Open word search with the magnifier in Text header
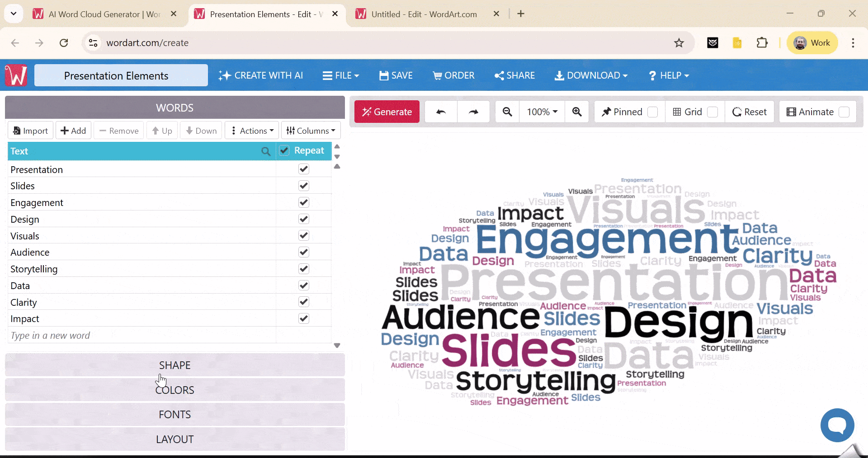 click(266, 151)
